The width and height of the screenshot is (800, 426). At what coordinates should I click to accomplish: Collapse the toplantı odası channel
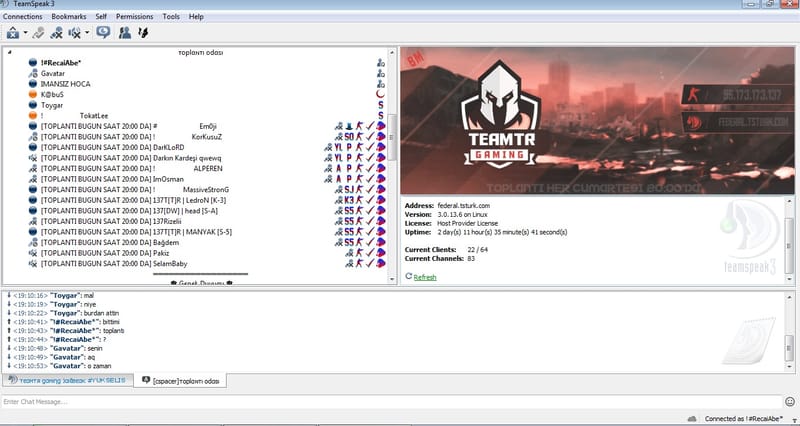pos(10,52)
